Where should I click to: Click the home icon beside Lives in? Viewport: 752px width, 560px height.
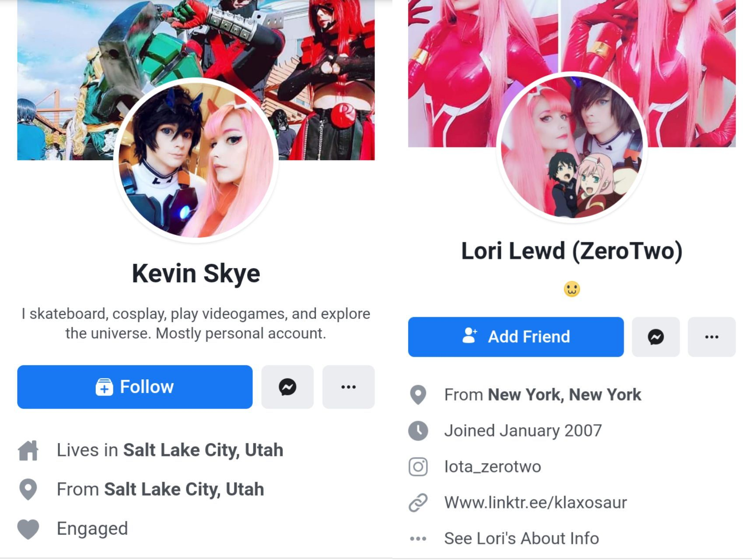coord(28,450)
